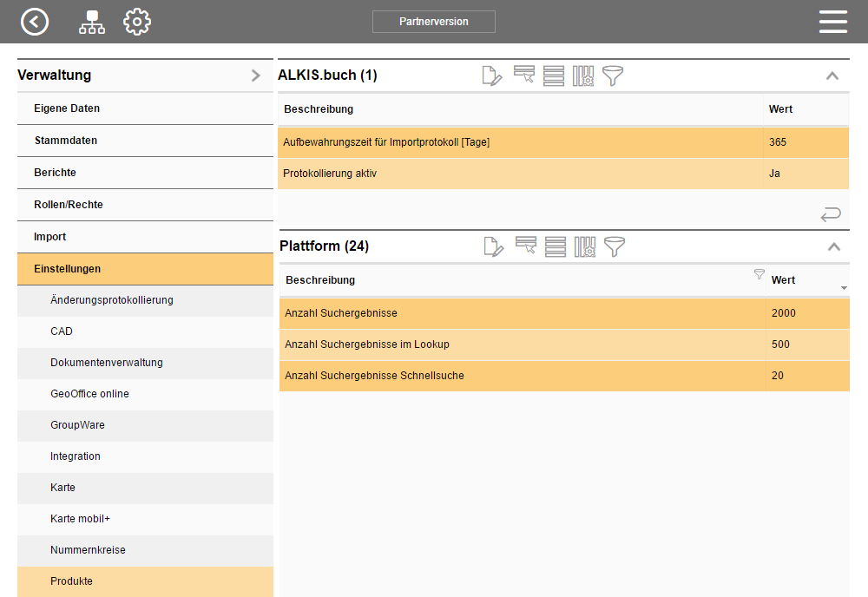The height and width of the screenshot is (597, 868).
Task: Click the funnel filter icon in Plattform toolbar
Action: pos(615,246)
